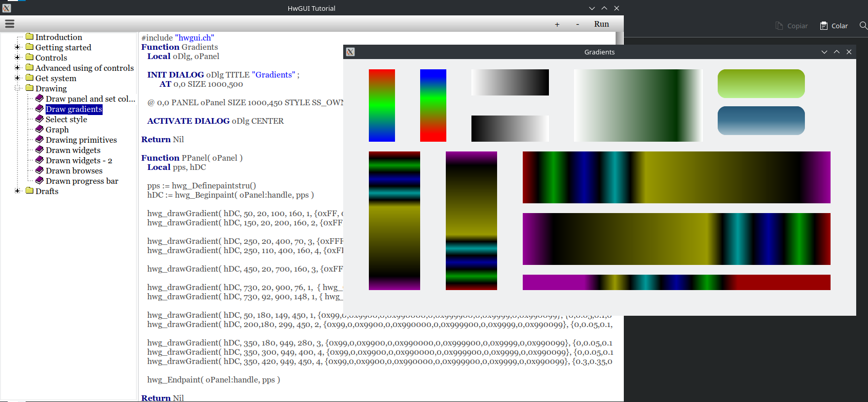Expand the Getting started tree node
Viewport: 868px width, 402px height.
[17, 47]
